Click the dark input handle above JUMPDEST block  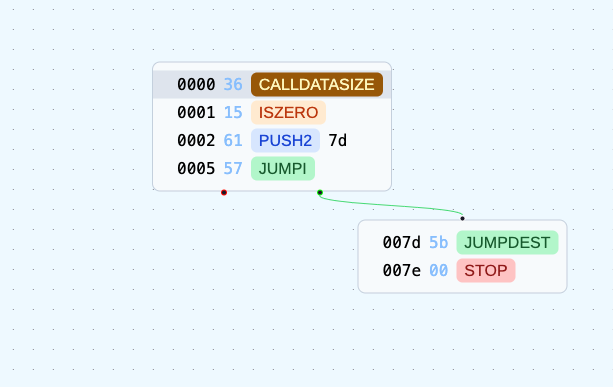coord(462,219)
